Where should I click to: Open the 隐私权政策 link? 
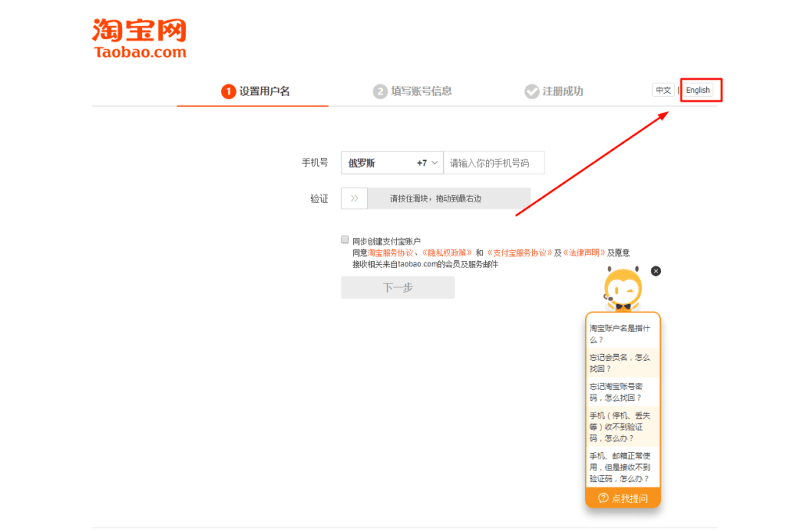pos(447,252)
